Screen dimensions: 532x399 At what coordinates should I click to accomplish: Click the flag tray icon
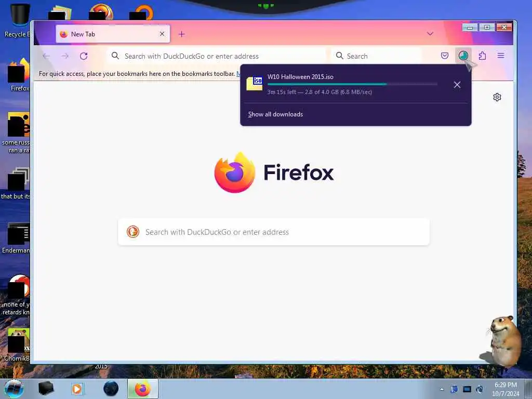point(454,389)
